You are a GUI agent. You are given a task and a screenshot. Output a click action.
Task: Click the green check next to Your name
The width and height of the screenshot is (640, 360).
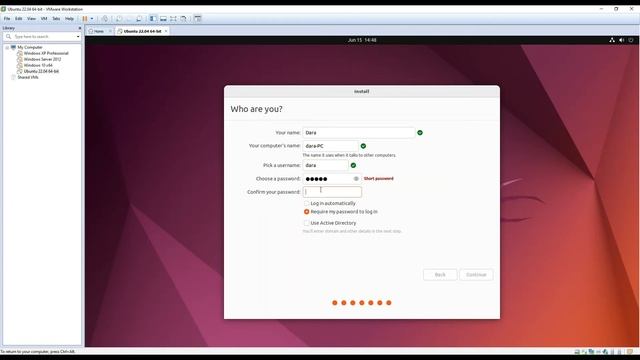click(420, 133)
